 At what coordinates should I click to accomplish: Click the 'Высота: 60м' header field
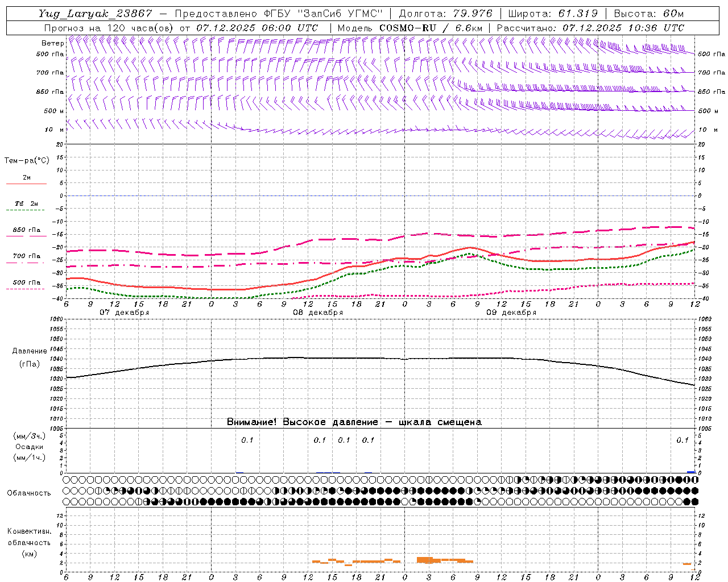[x=649, y=14]
